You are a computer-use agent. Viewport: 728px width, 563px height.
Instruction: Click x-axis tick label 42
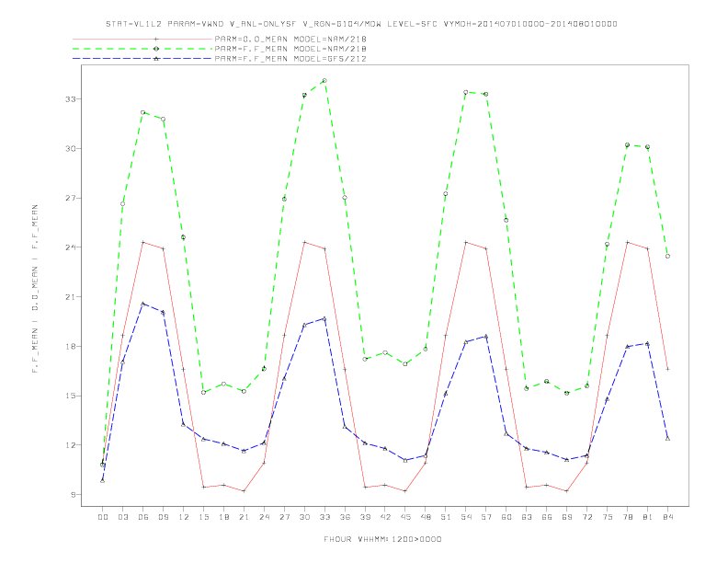point(385,517)
